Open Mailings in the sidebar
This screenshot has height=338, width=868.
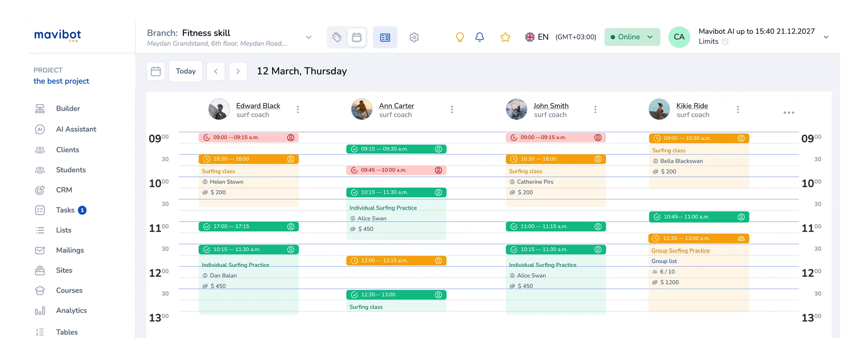(x=70, y=250)
